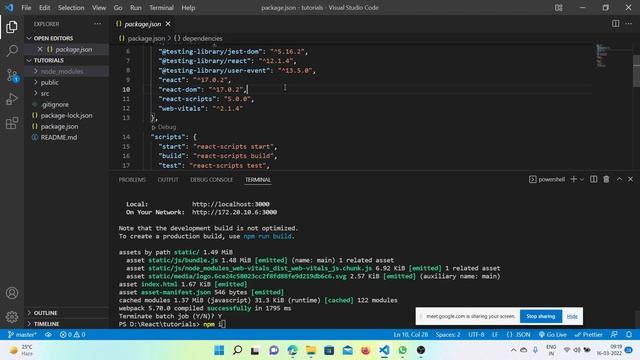
Task: Open the File menu
Action: coord(26,7)
